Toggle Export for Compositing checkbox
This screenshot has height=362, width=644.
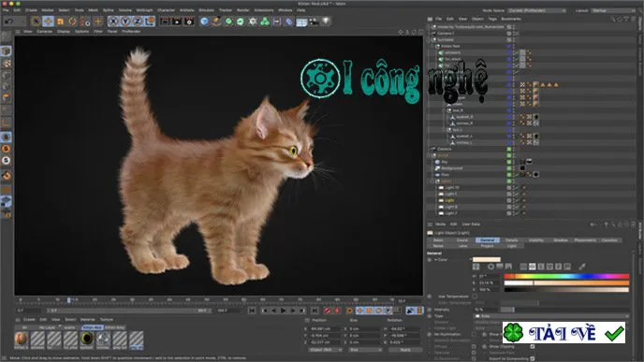(533, 358)
